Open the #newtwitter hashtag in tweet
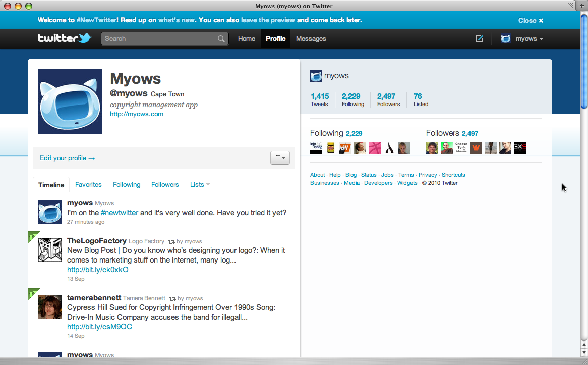The height and width of the screenshot is (365, 588). [120, 213]
